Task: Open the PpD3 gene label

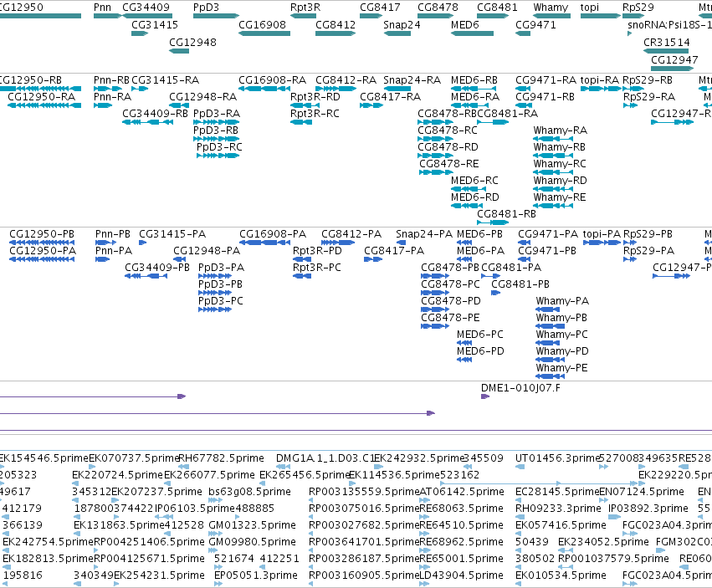Action: click(206, 8)
